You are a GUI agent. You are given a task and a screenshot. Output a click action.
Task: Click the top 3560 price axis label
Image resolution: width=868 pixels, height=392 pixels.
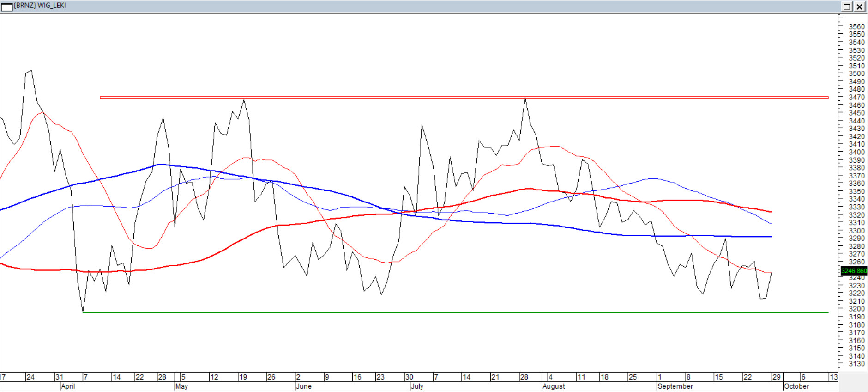pos(856,26)
